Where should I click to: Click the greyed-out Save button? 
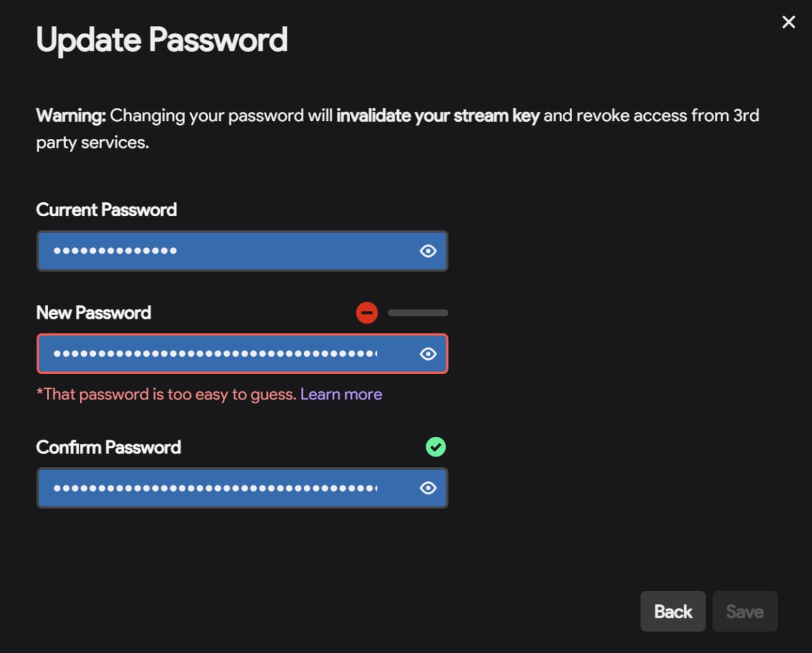click(745, 611)
